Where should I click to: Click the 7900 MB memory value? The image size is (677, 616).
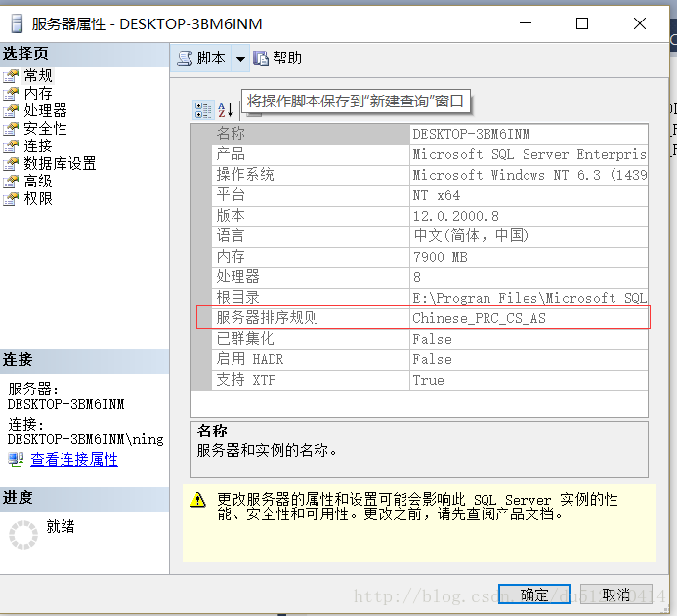tap(441, 257)
